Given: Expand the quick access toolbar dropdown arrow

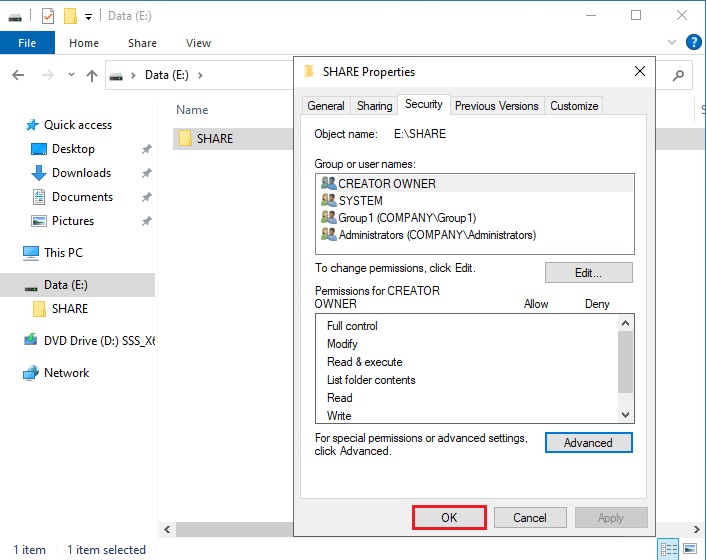Looking at the screenshot, I should [x=88, y=16].
